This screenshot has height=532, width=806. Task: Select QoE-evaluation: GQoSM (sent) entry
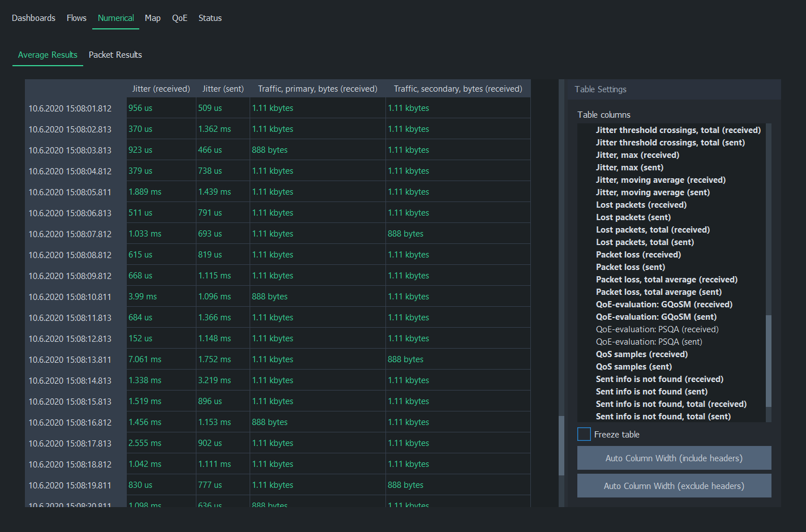pyautogui.click(x=656, y=317)
